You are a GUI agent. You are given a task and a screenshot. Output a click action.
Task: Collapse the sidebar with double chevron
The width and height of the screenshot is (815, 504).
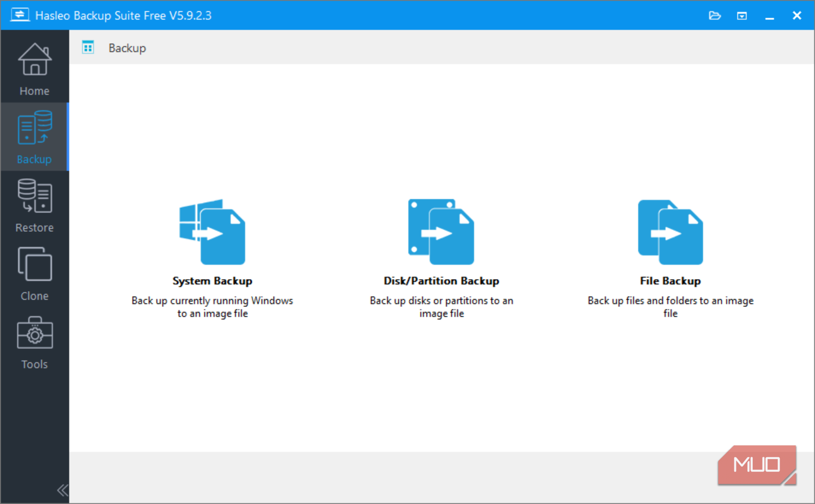[62, 490]
